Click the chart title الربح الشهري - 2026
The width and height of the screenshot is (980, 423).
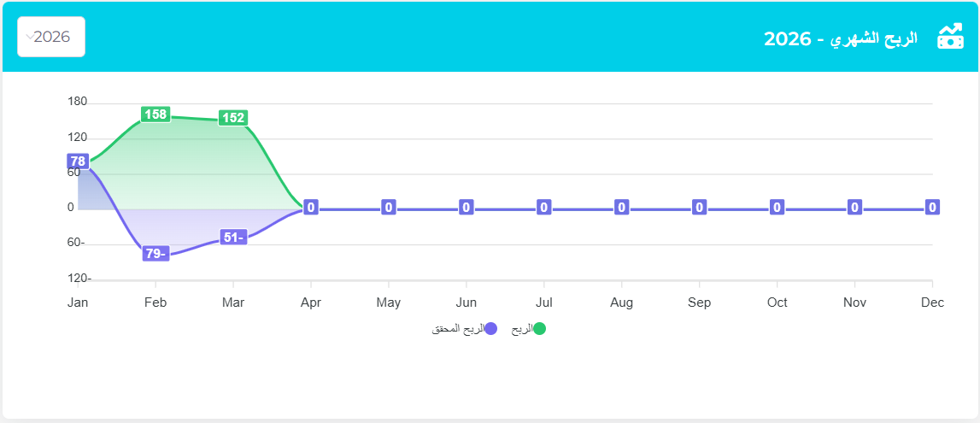click(x=840, y=38)
